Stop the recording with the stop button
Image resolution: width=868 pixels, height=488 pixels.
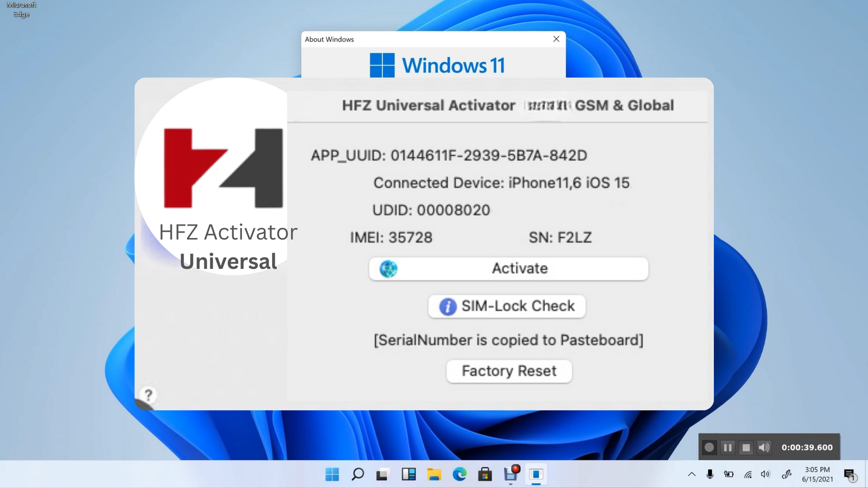click(x=746, y=447)
